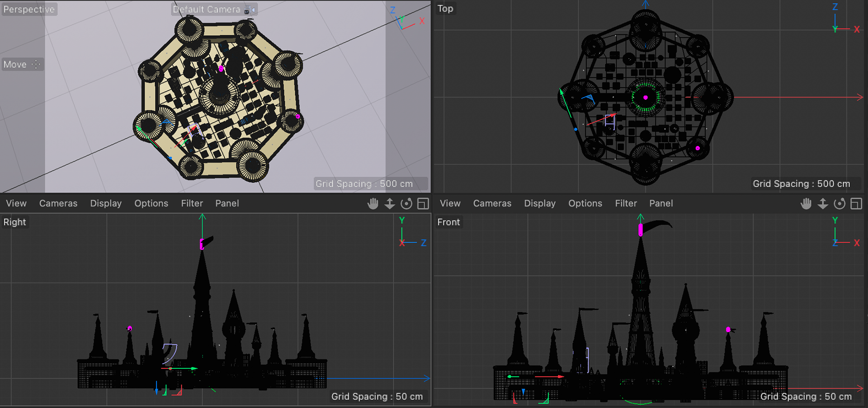This screenshot has width=868, height=408.
Task: Click the Default Camera label
Action: (207, 9)
